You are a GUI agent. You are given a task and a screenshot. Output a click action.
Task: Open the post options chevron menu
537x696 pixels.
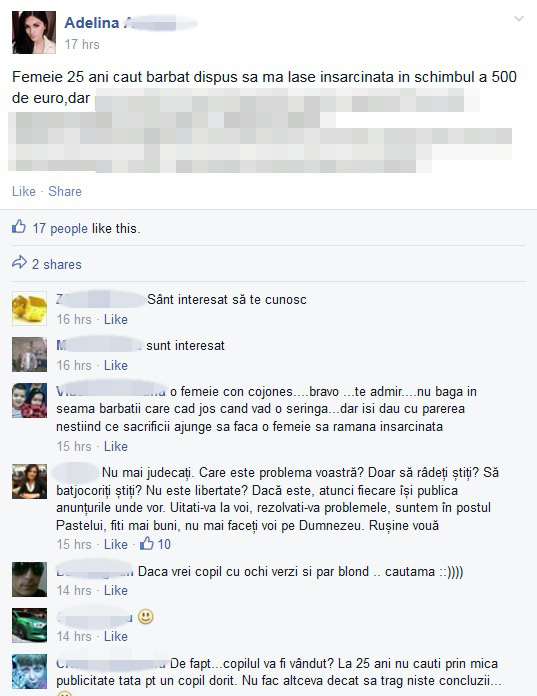tap(518, 19)
